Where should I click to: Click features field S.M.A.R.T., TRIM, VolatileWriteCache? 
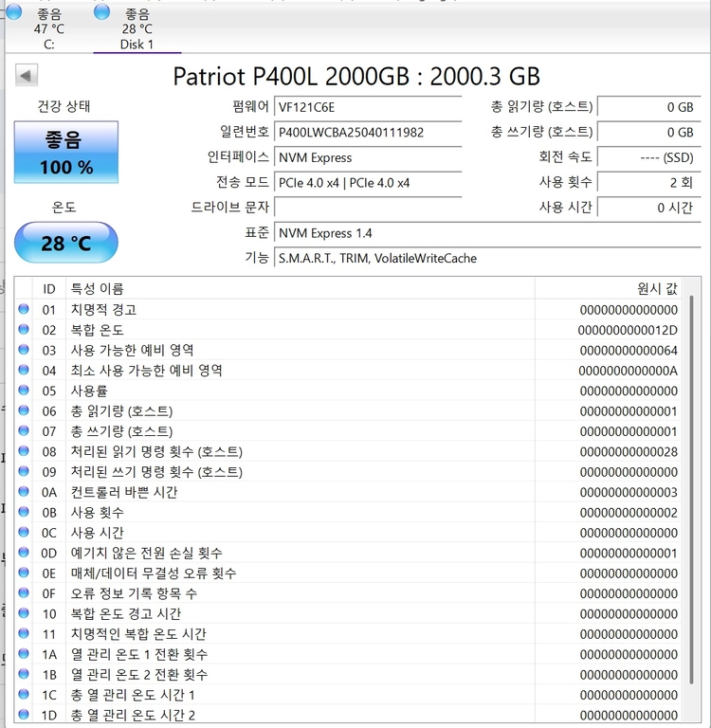[487, 258]
